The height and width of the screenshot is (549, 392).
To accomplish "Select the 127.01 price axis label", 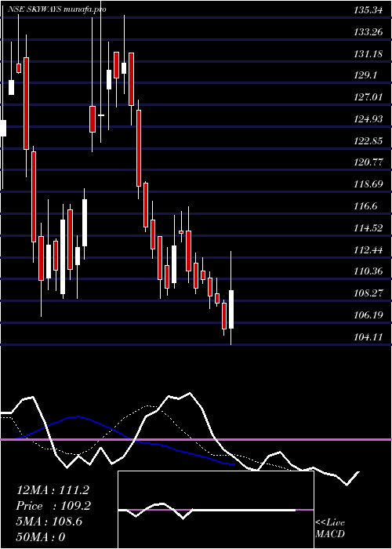I will [368, 97].
